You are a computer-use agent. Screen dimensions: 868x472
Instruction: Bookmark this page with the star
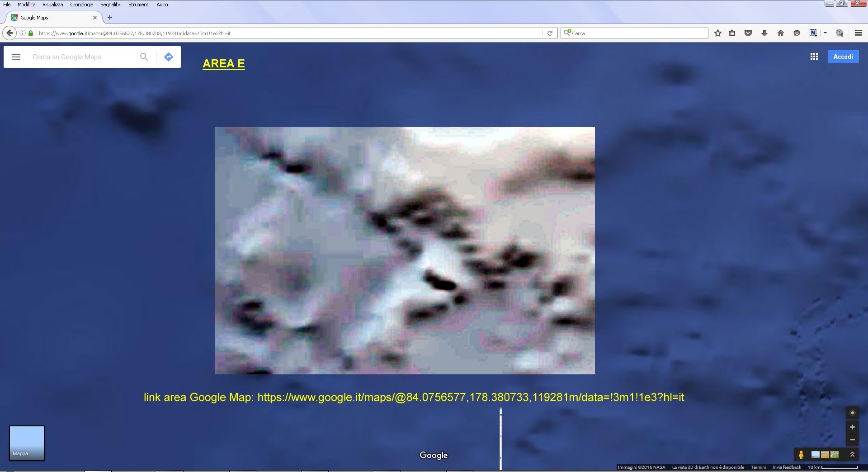pyautogui.click(x=717, y=33)
